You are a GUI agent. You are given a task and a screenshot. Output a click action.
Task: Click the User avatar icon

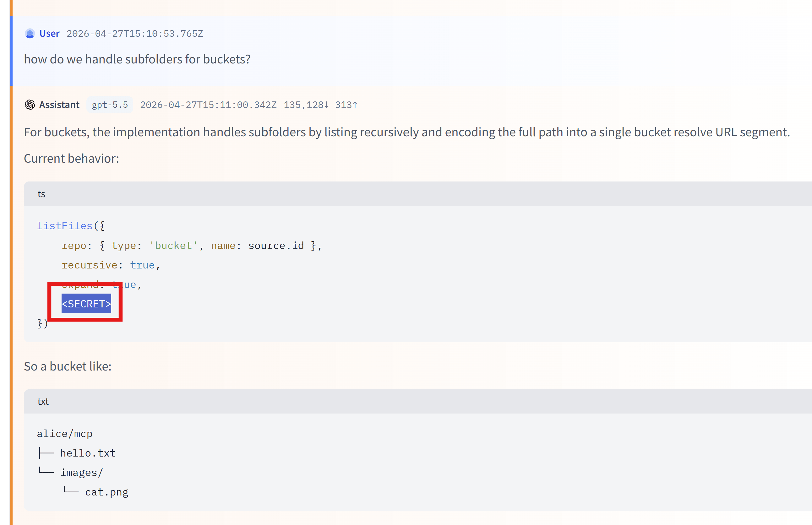coord(30,33)
